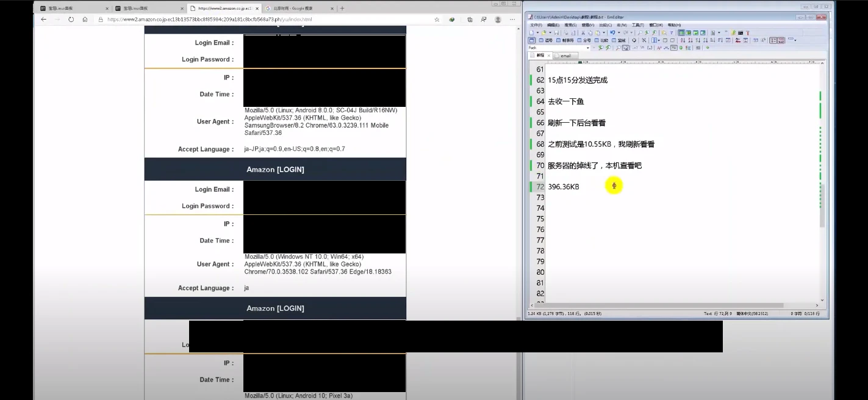Click the browser Home icon

[x=85, y=20]
